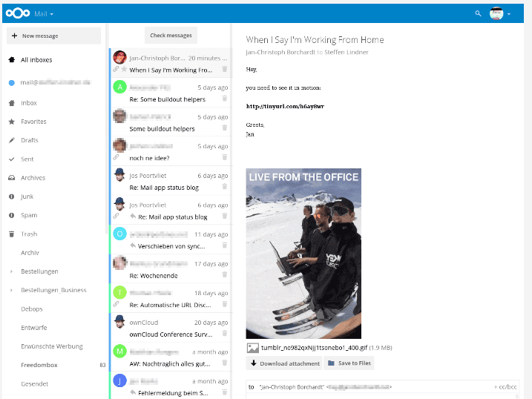This screenshot has width=532, height=399.
Task: Click the Save to Files button
Action: [x=349, y=363]
